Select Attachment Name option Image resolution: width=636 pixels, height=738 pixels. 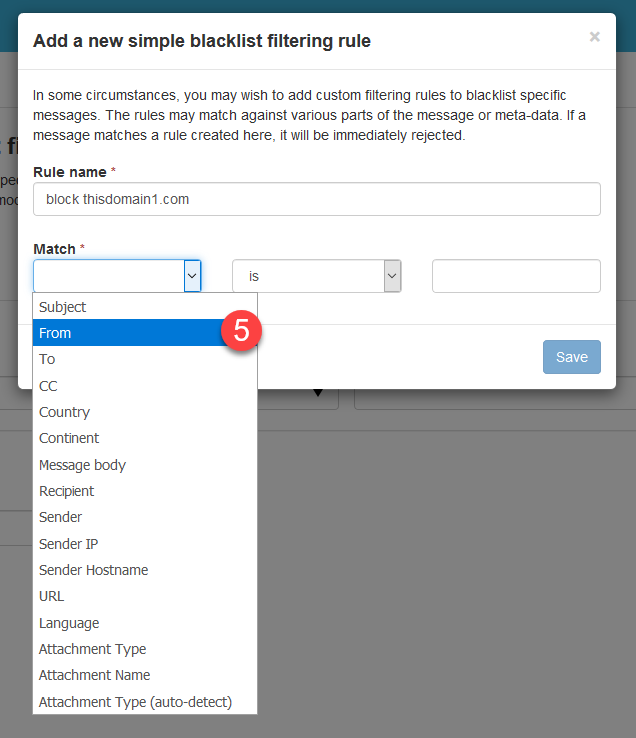point(94,675)
